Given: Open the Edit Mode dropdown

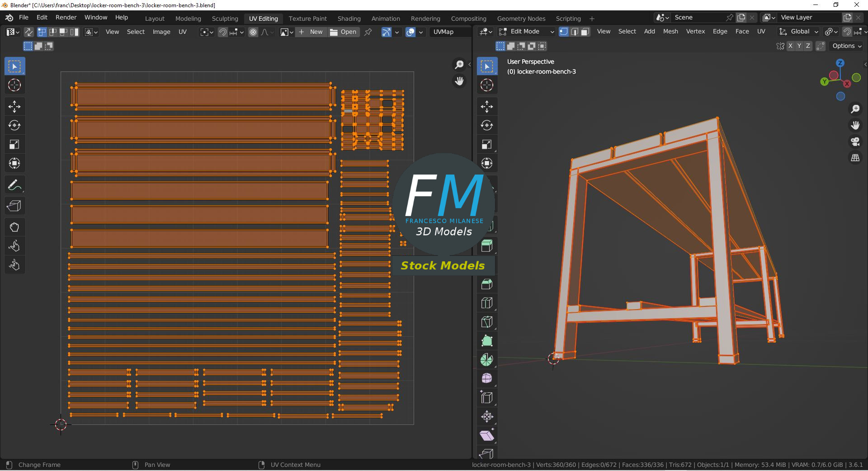Looking at the screenshot, I should coord(527,32).
